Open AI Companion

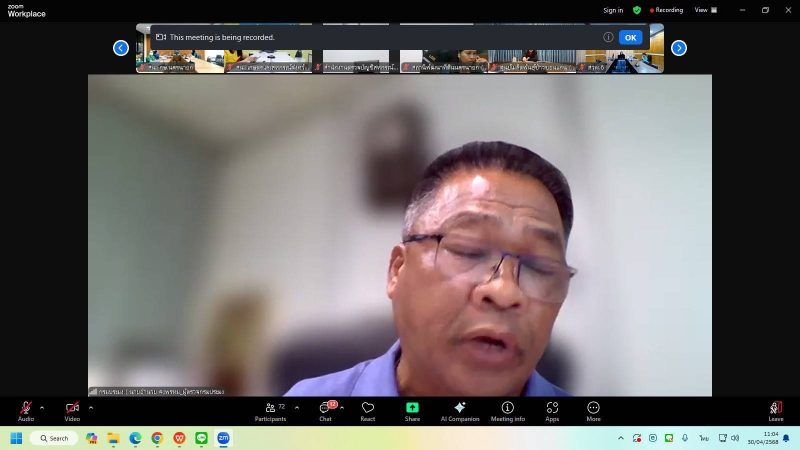[459, 411]
